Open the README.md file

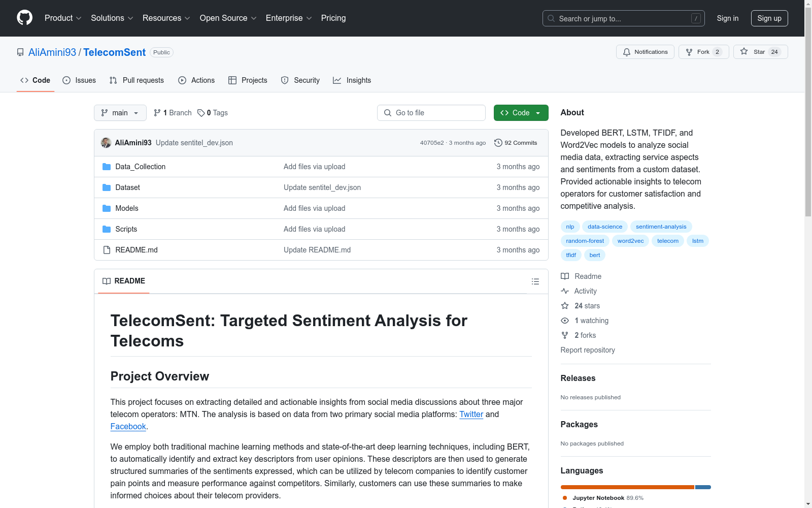137,250
